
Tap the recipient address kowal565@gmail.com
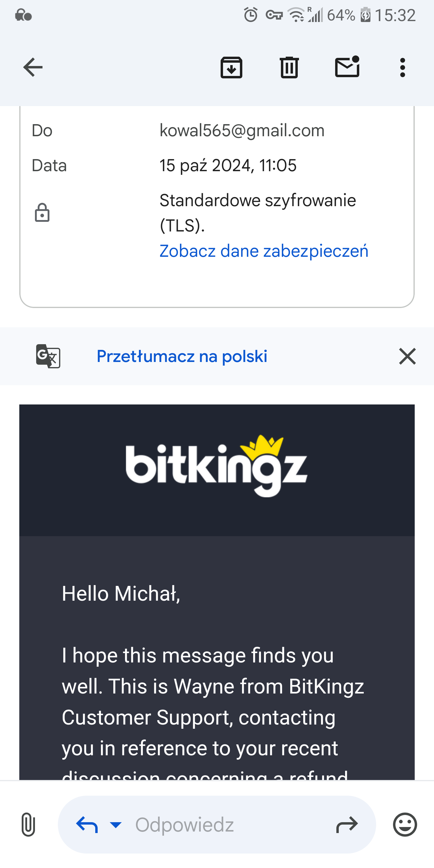(242, 131)
